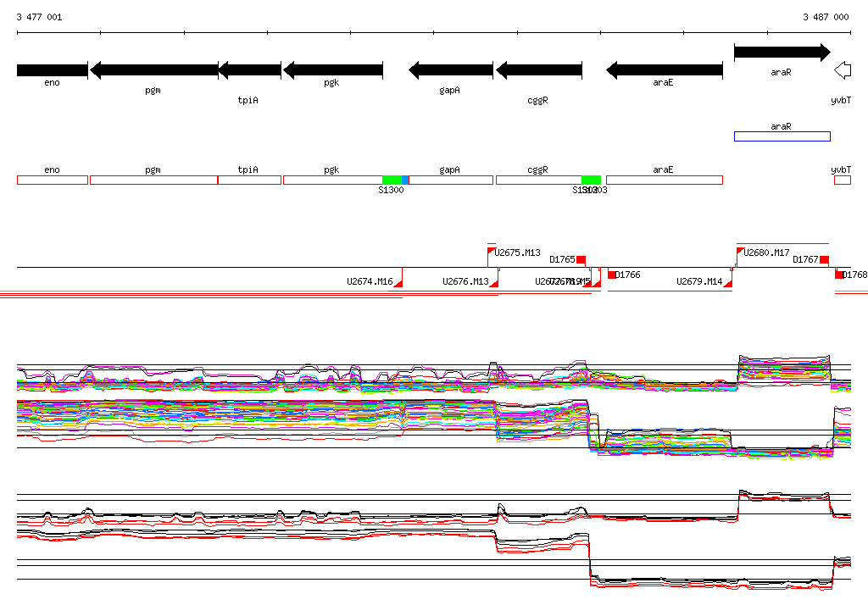Click the U2679.M14 label text
This screenshot has height=605, width=868.
699,282
